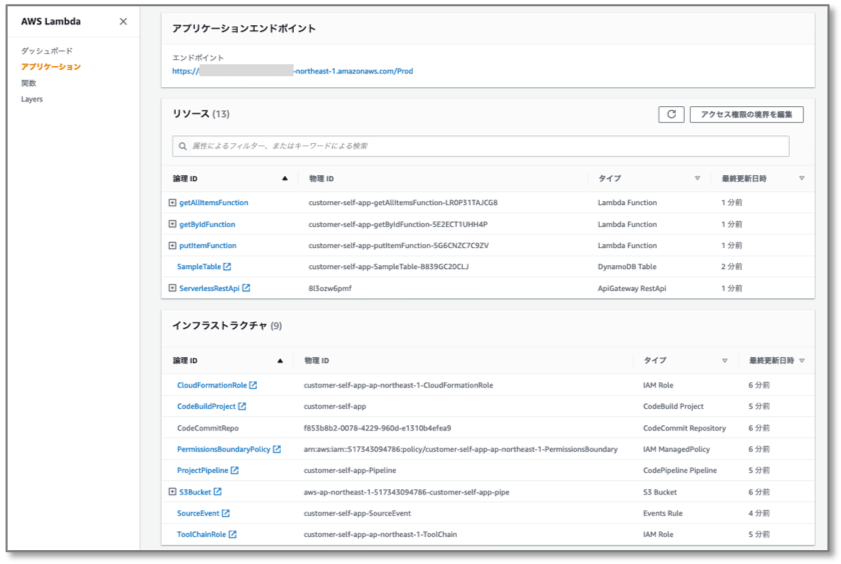The height and width of the screenshot is (564, 841).
Task: Select the CodePipeline Pipeline type cell
Action: point(680,470)
